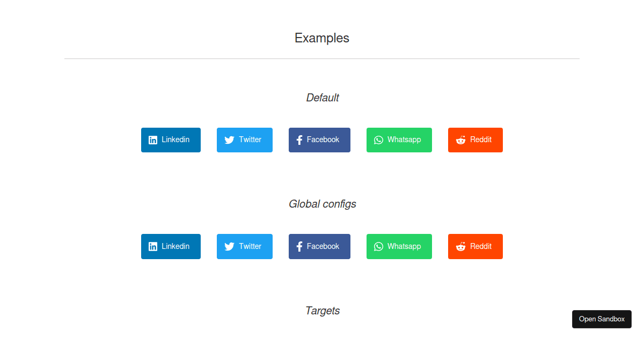Share via Linkedin label in Default section
The width and height of the screenshot is (644, 338).
(175, 139)
